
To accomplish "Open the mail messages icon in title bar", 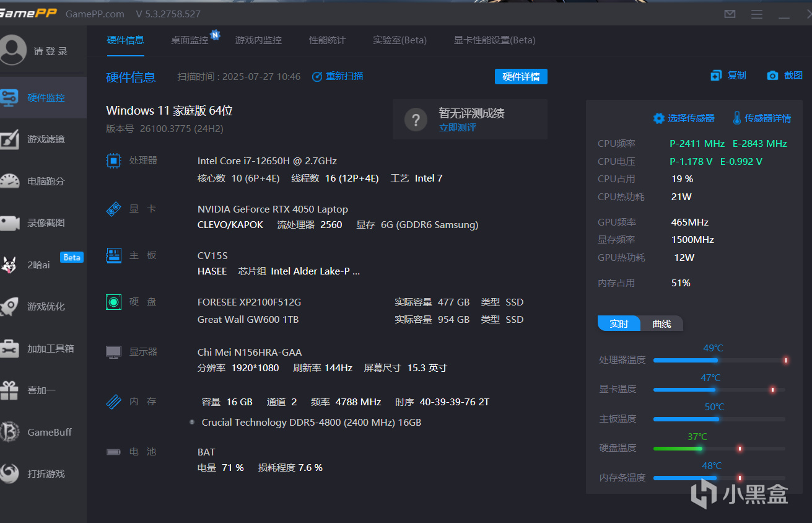I will point(730,14).
